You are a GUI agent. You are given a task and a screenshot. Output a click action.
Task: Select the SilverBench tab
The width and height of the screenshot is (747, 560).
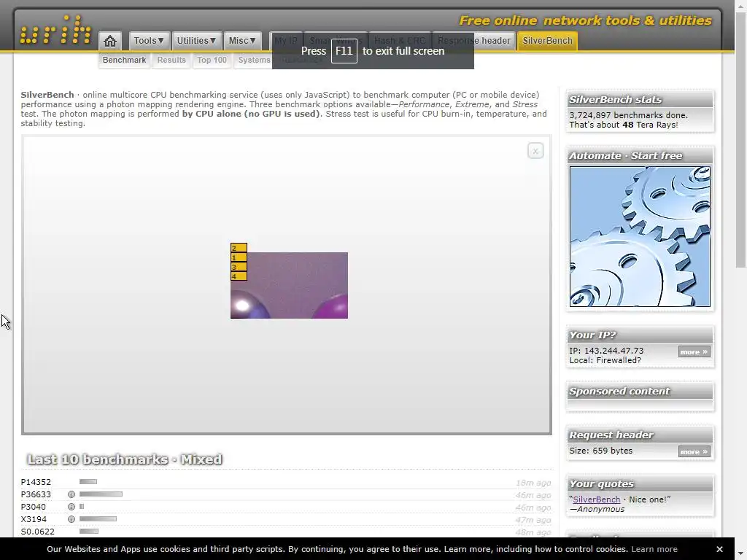[x=547, y=41]
